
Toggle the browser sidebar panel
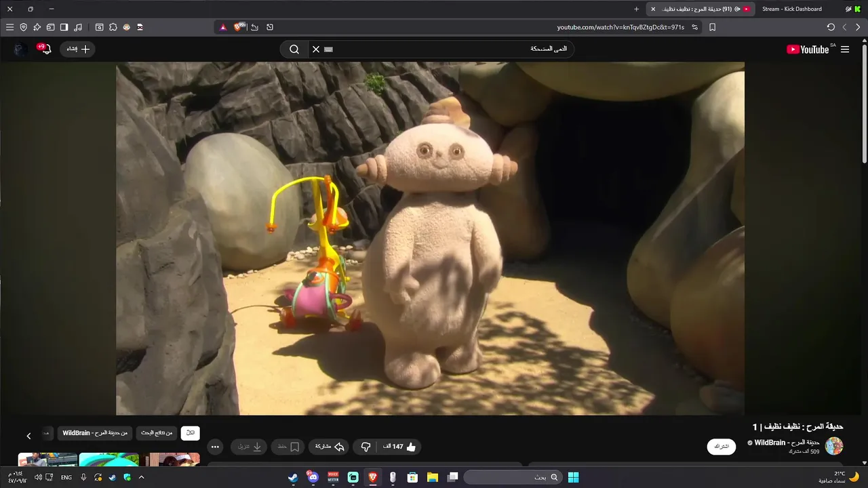tap(64, 27)
